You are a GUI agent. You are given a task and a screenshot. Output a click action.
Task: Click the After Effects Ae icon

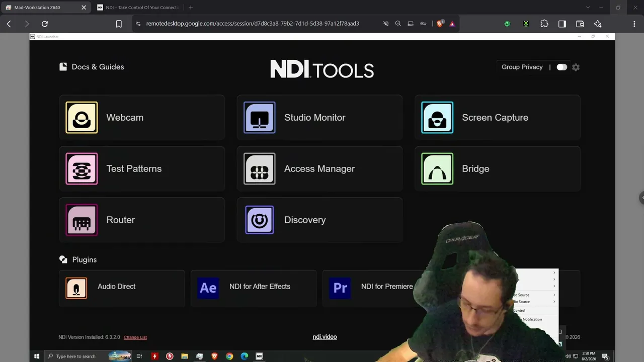(x=208, y=288)
